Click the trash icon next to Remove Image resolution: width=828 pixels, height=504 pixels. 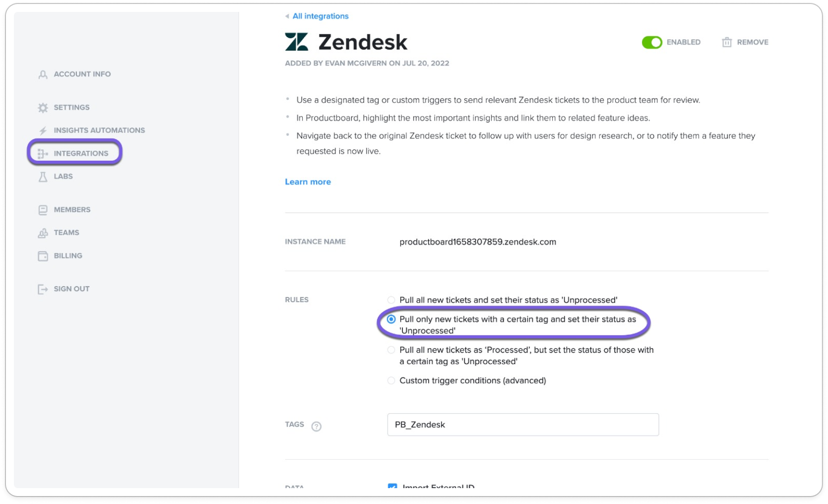click(727, 42)
